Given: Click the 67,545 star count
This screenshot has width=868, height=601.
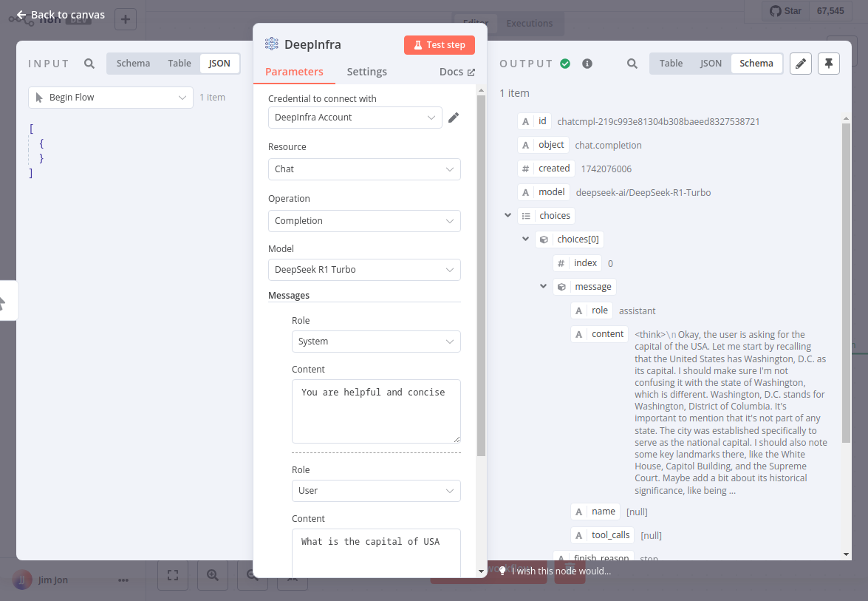Looking at the screenshot, I should click(830, 11).
